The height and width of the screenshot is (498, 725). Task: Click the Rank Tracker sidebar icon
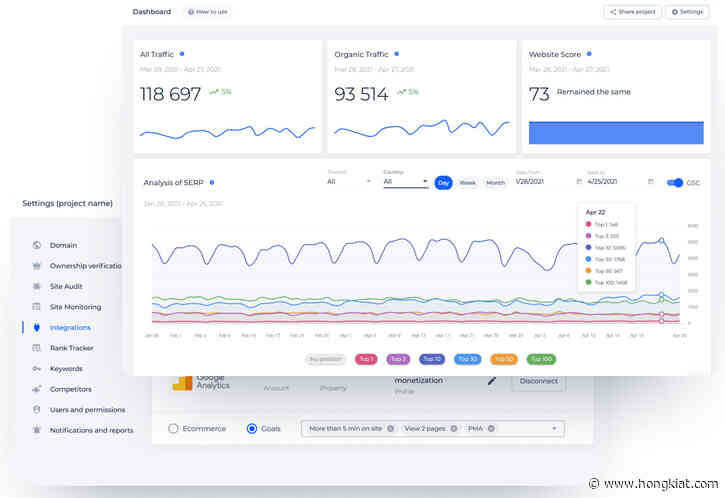point(37,348)
